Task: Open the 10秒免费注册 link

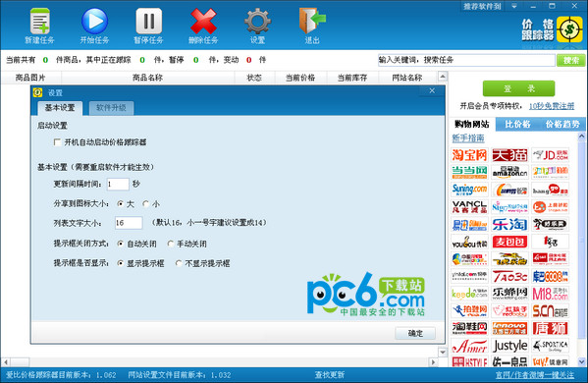Action: tap(552, 106)
